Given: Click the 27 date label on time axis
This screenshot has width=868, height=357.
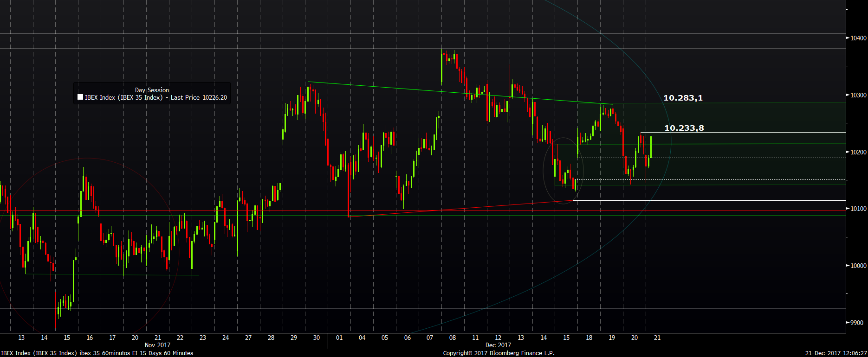Looking at the screenshot, I should click(x=248, y=338).
